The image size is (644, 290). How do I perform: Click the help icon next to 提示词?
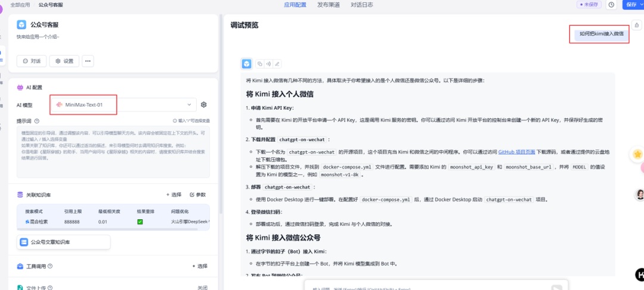(37, 120)
